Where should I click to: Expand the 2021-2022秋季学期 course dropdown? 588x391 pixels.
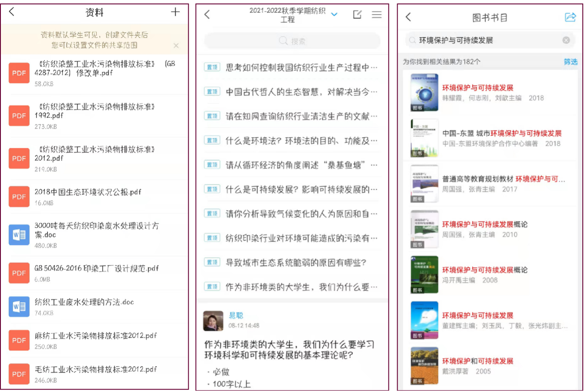(x=334, y=14)
